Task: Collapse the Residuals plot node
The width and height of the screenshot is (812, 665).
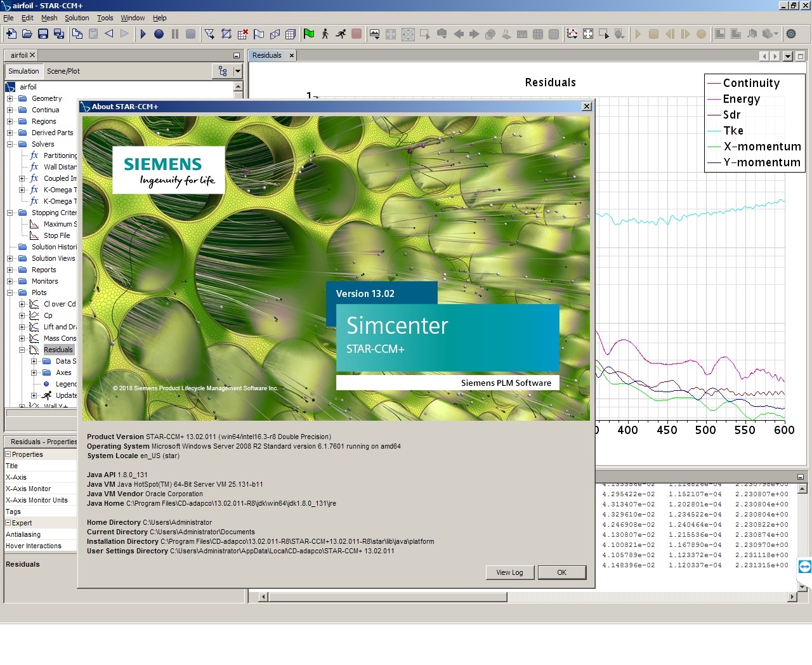Action: pos(22,350)
